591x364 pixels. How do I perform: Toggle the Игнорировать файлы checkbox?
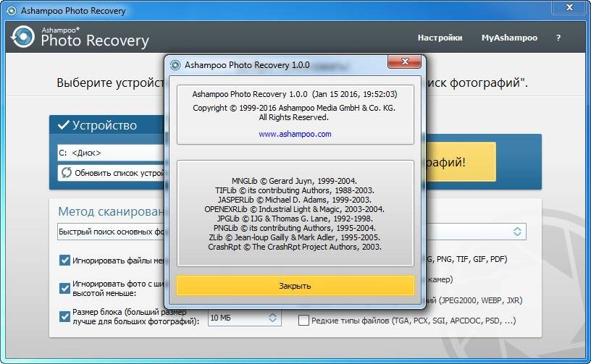[x=64, y=260]
